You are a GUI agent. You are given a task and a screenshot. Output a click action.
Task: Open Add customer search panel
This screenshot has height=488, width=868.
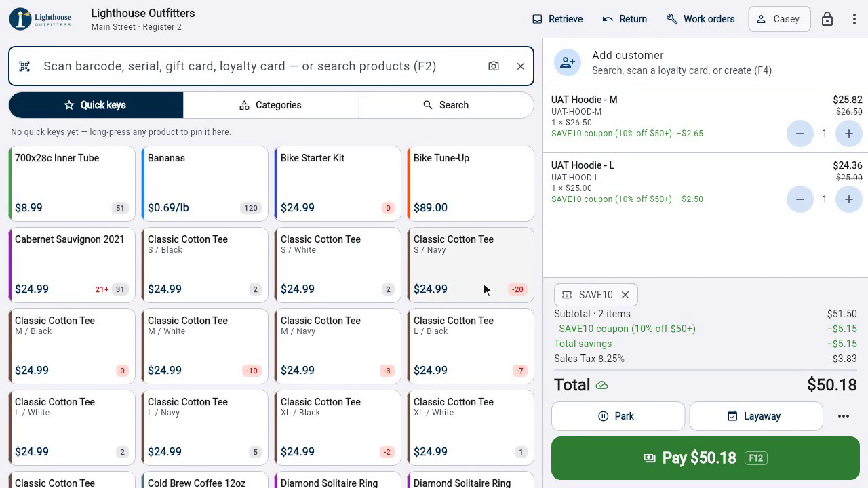pyautogui.click(x=705, y=62)
